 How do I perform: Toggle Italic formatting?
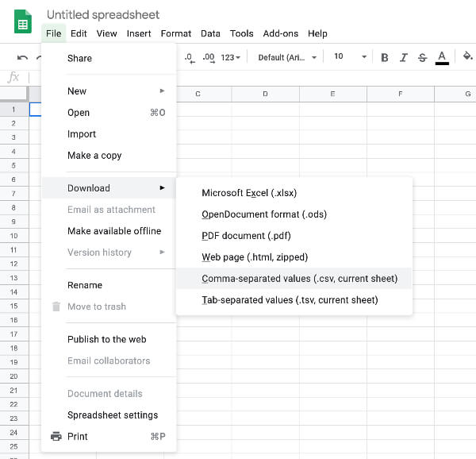tap(403, 57)
